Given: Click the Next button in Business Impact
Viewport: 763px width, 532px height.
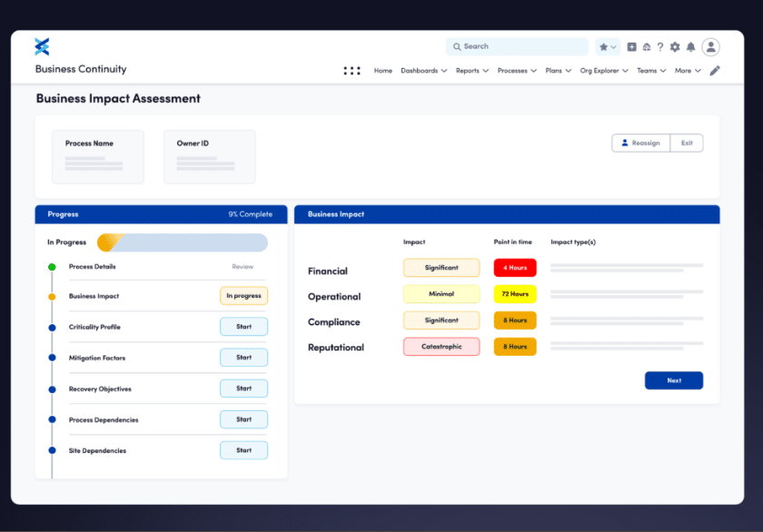Looking at the screenshot, I should [674, 379].
